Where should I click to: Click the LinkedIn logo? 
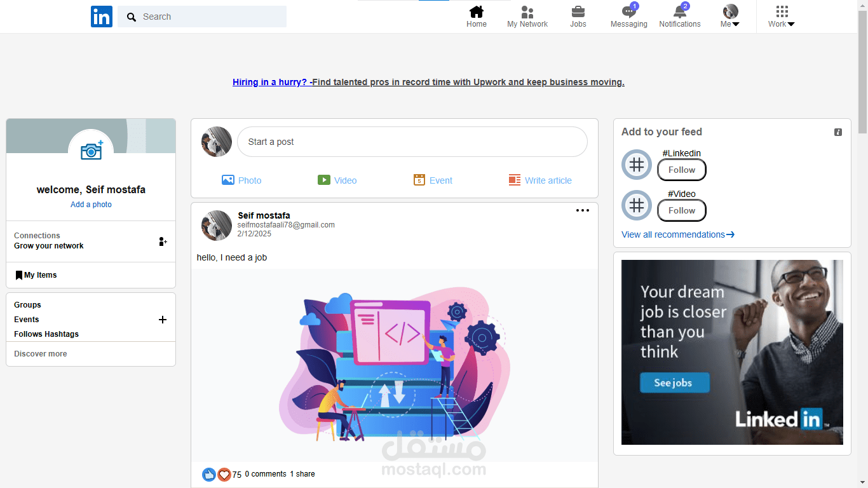click(x=102, y=17)
